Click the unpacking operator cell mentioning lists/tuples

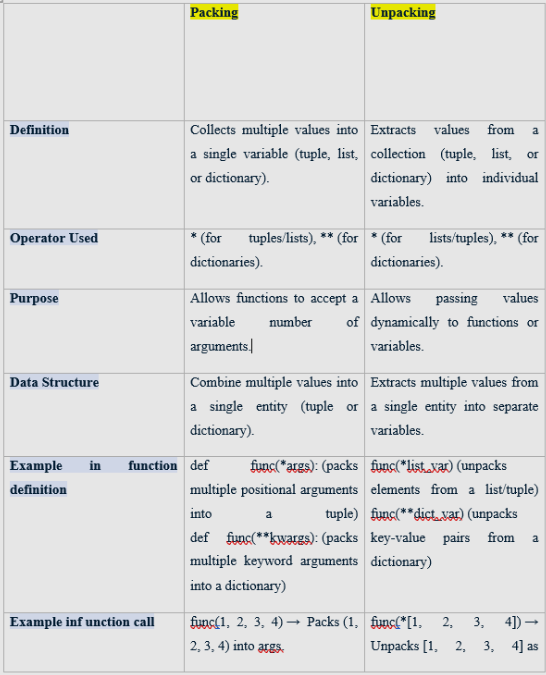tap(454, 250)
